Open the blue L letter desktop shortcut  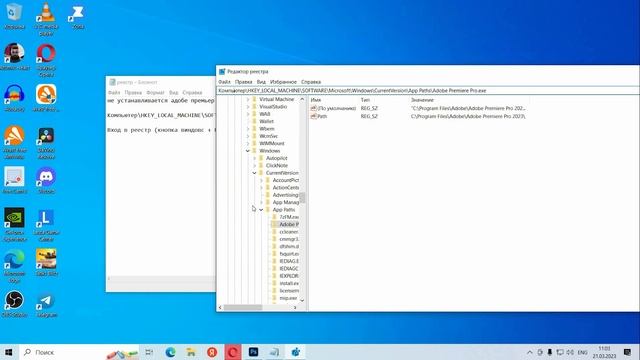click(46, 224)
